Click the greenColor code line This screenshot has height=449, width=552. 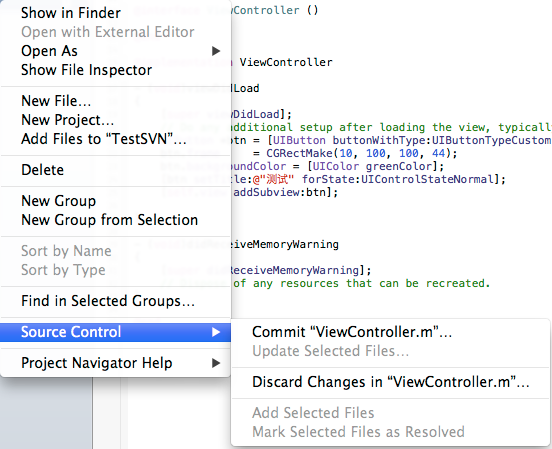click(x=338, y=166)
